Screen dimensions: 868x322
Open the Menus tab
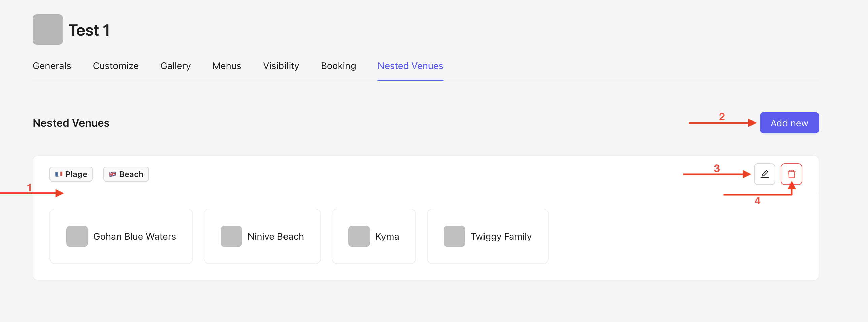227,66
